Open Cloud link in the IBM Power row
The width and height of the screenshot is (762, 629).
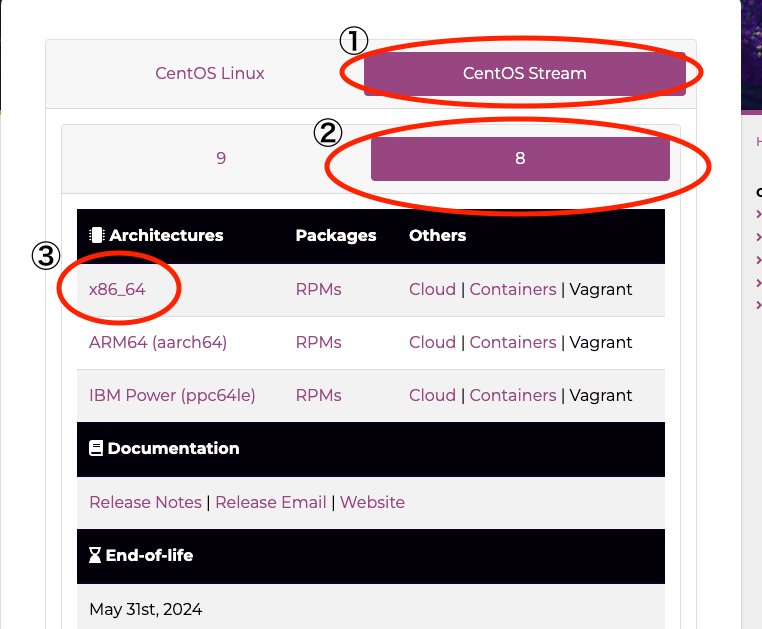(432, 395)
